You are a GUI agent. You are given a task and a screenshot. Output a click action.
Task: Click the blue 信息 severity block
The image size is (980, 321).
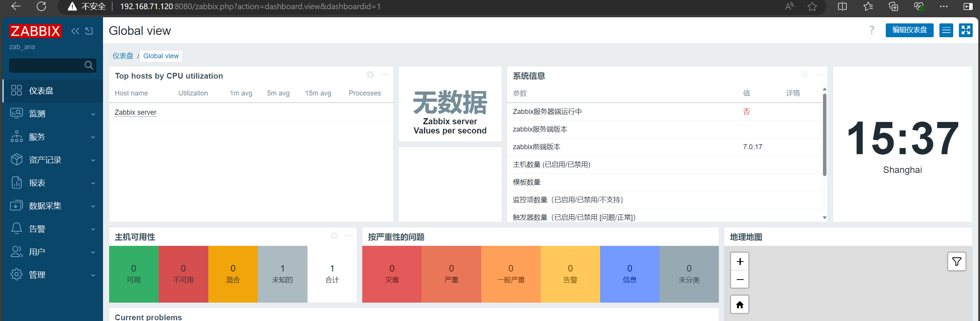click(x=630, y=274)
